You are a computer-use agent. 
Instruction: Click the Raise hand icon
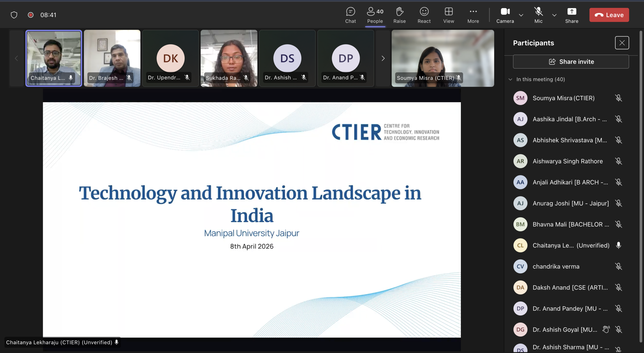coord(399,15)
